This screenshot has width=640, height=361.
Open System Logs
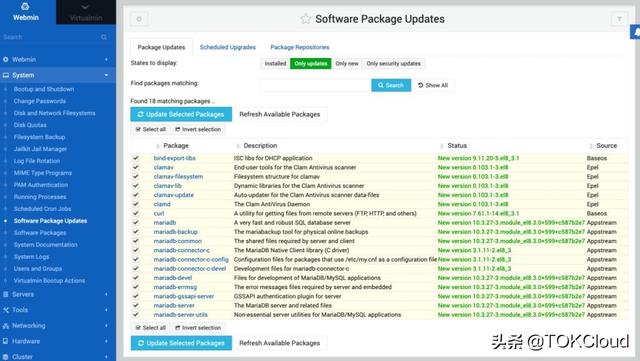[x=31, y=256]
